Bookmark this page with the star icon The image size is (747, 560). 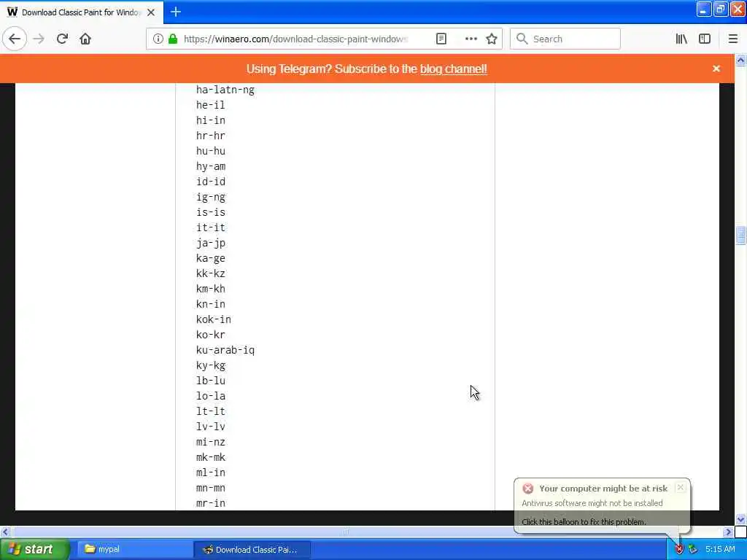point(492,39)
